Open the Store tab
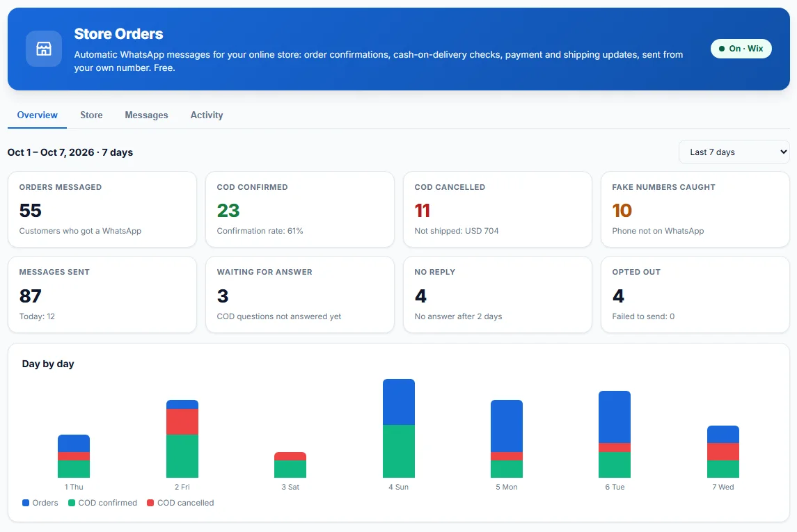 (91, 115)
